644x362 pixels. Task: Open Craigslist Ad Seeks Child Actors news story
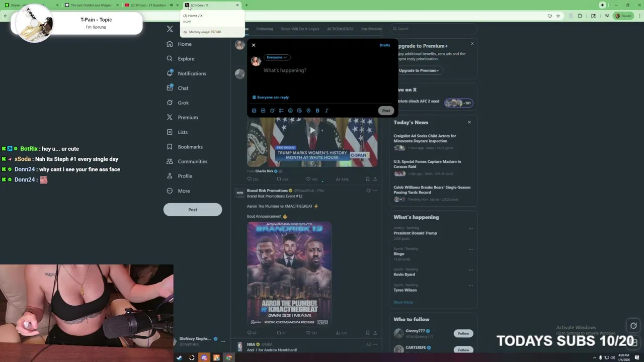pyautogui.click(x=425, y=138)
